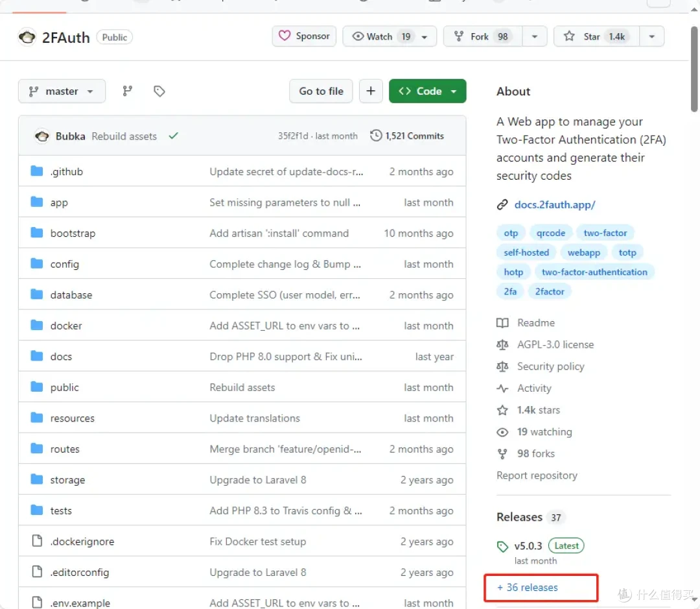The image size is (700, 609).
Task: Click the clock icon beside 1,521 Commits
Action: point(376,136)
